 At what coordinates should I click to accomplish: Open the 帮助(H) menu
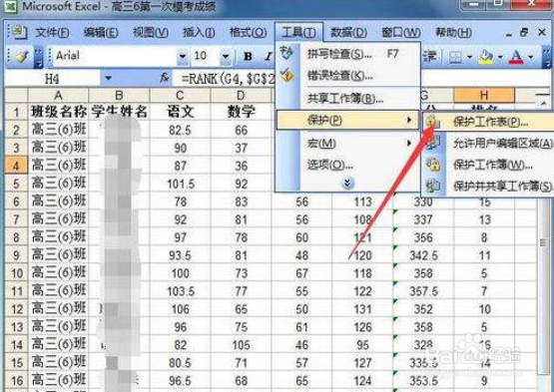coord(453,33)
